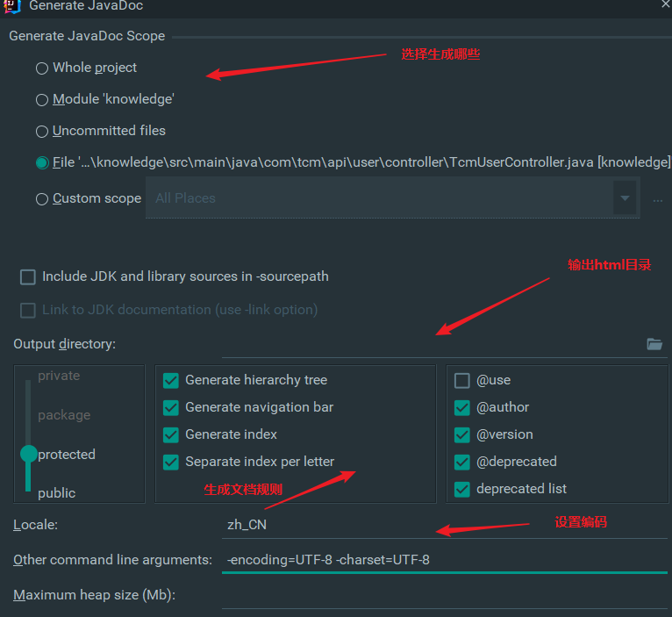Choose the Uncommitted files scope
The width and height of the screenshot is (672, 617).
tap(42, 131)
